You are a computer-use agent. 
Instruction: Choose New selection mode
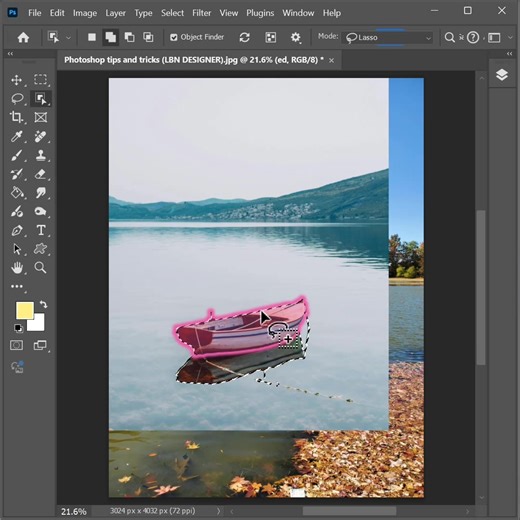click(x=92, y=37)
